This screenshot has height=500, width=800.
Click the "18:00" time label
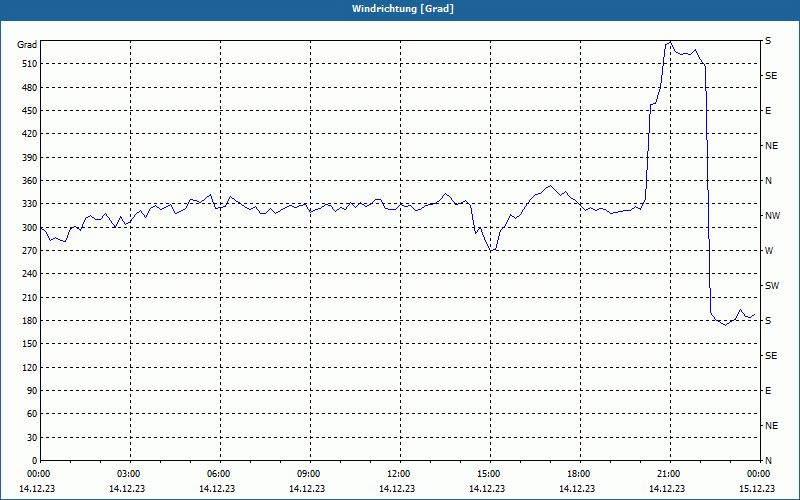point(580,474)
